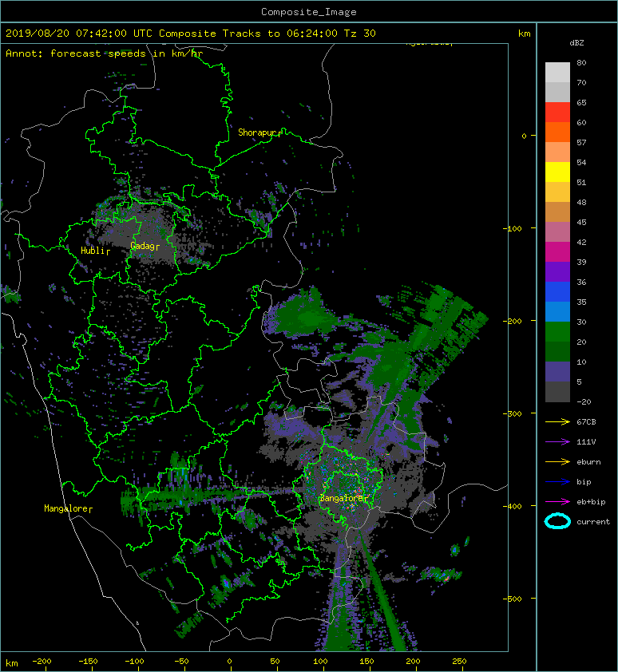Screen dimensions: 618x672
Task: Select the magenta 42–39 dBZ swatch
Action: pyautogui.click(x=557, y=252)
